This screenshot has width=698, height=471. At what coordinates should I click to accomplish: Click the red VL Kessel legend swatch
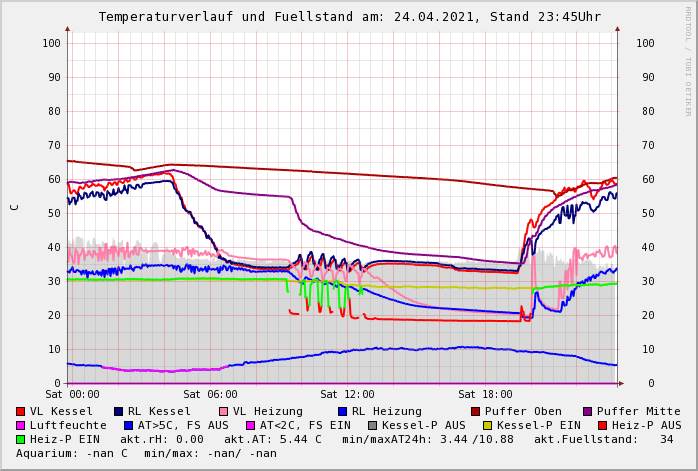tap(21, 412)
